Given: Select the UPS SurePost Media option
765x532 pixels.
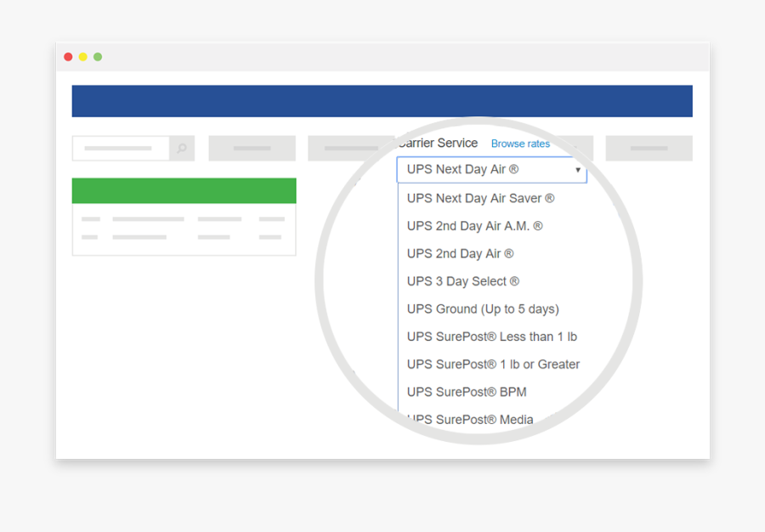Looking at the screenshot, I should pos(470,419).
